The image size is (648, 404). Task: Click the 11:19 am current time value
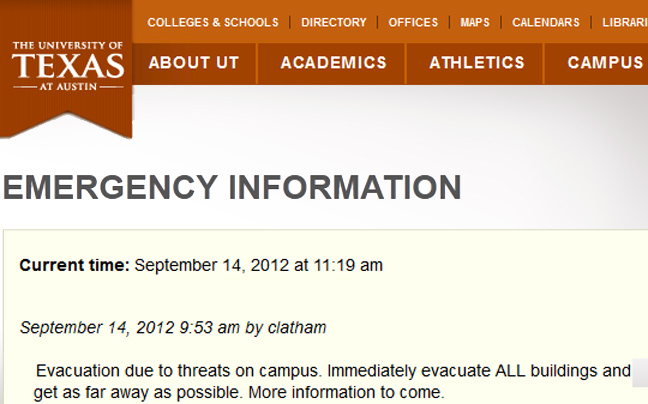348,265
